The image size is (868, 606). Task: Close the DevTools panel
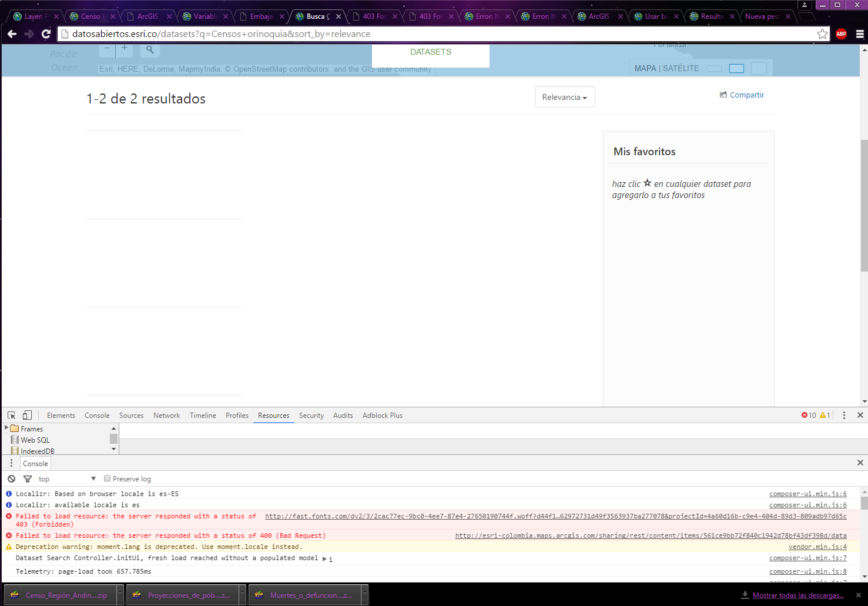point(860,415)
